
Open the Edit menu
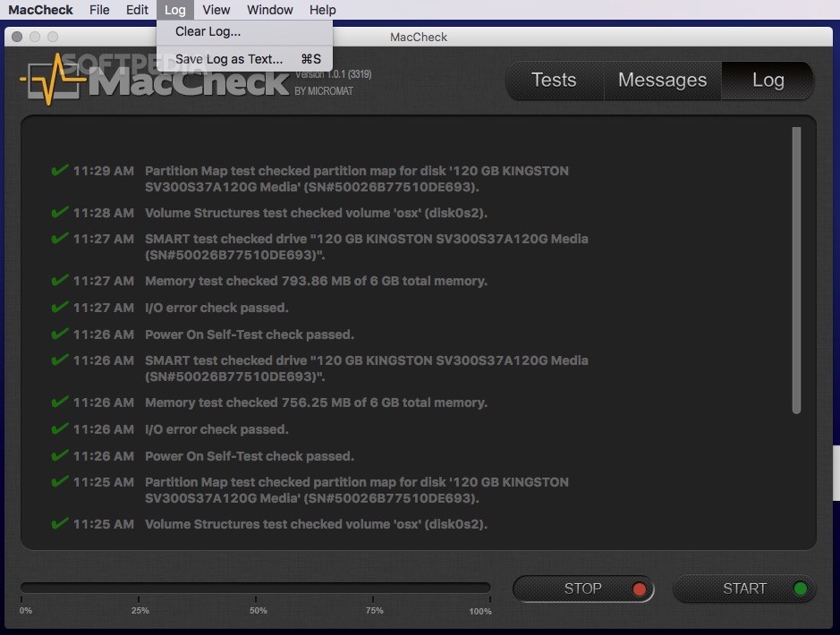(137, 10)
